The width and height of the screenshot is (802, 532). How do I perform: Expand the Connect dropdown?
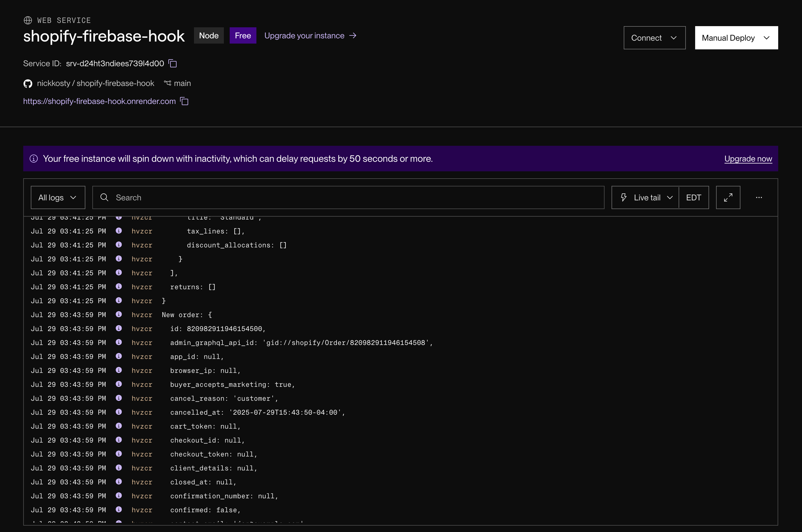[x=654, y=38]
